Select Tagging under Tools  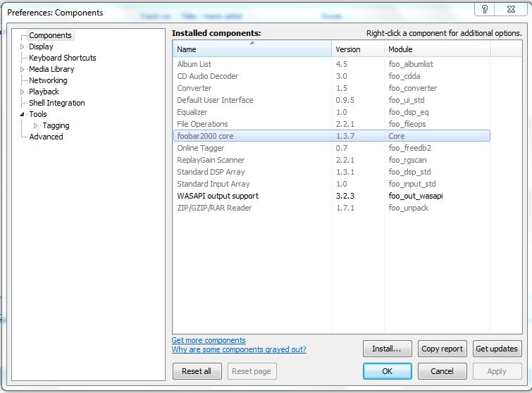(x=56, y=125)
